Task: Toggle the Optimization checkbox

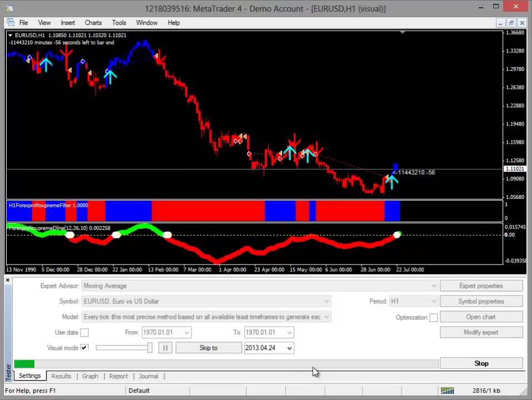Action: point(433,317)
